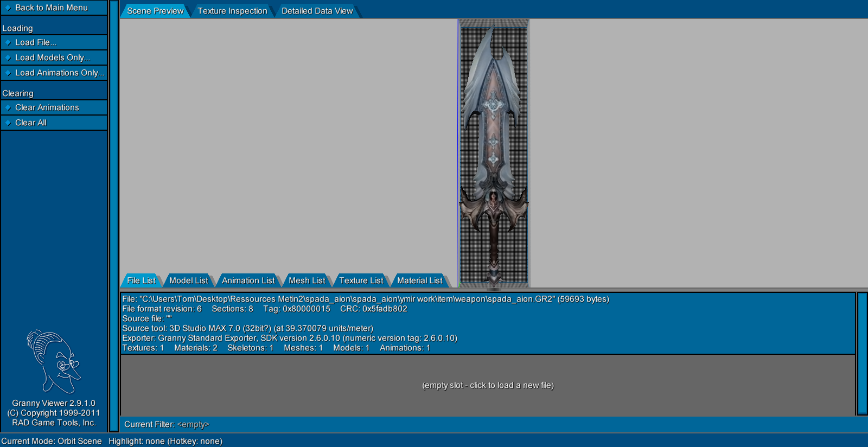Screen dimensions: 868x447
Task: Show the Model List tab
Action: [189, 280]
